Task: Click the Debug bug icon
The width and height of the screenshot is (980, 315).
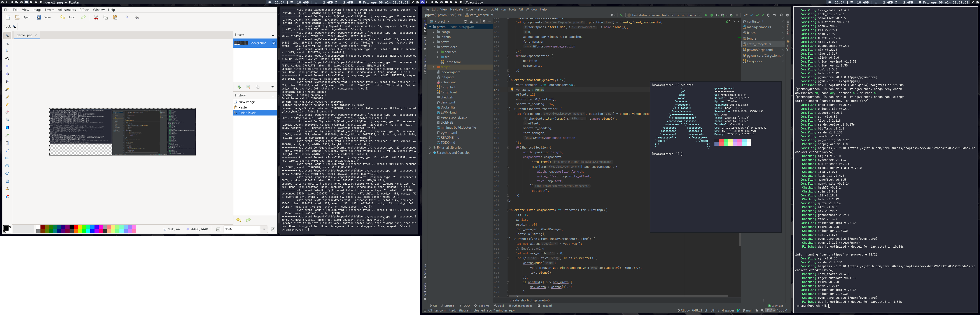Action: [x=712, y=15]
